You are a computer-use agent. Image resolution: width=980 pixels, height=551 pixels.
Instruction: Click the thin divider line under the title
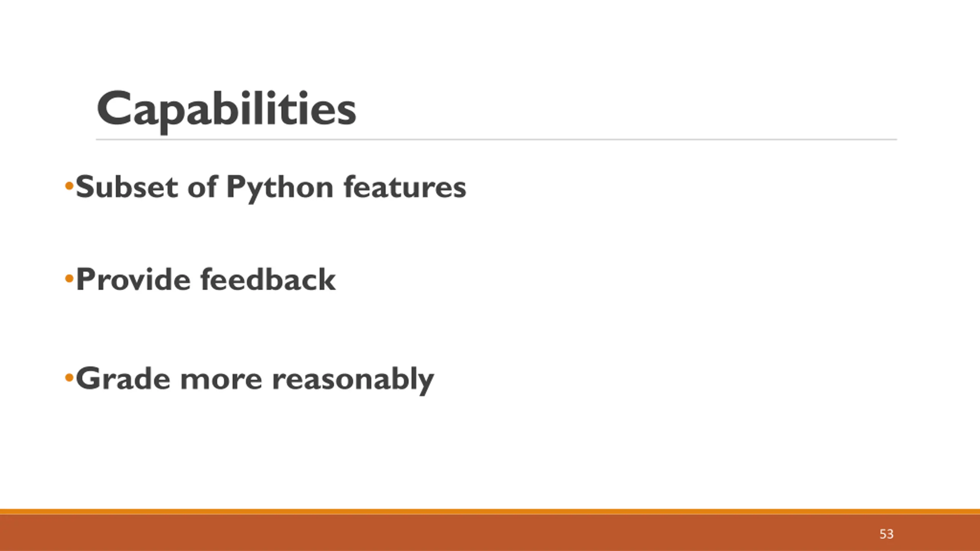tap(496, 140)
